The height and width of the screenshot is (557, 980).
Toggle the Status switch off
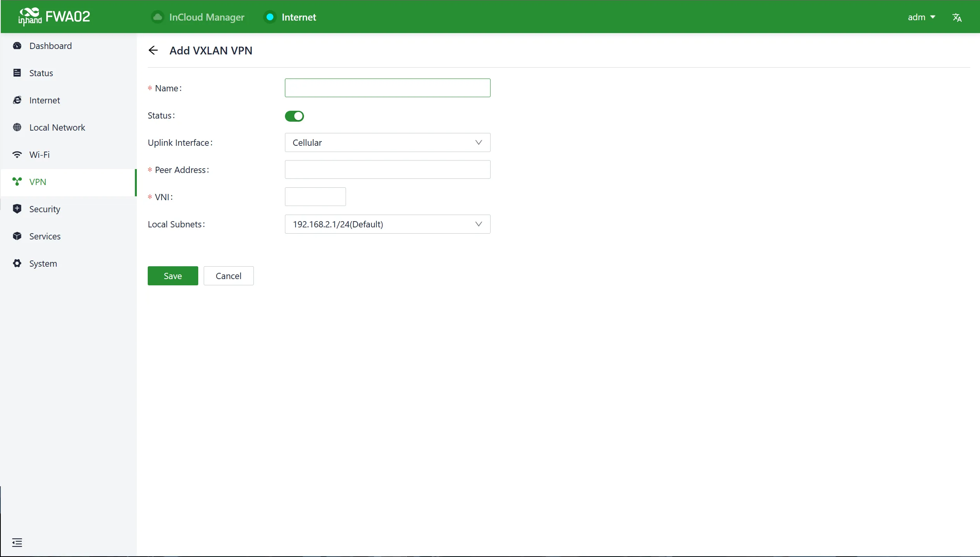pos(294,116)
